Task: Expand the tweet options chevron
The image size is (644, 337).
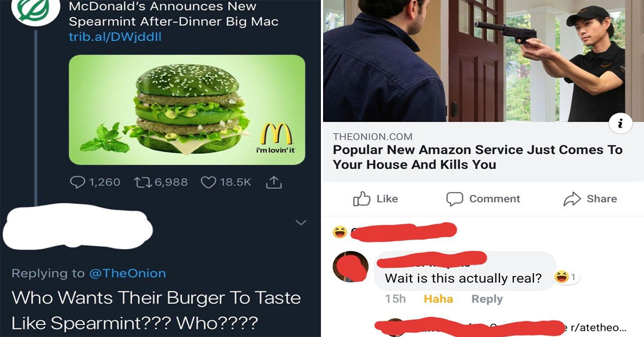Action: click(x=301, y=222)
